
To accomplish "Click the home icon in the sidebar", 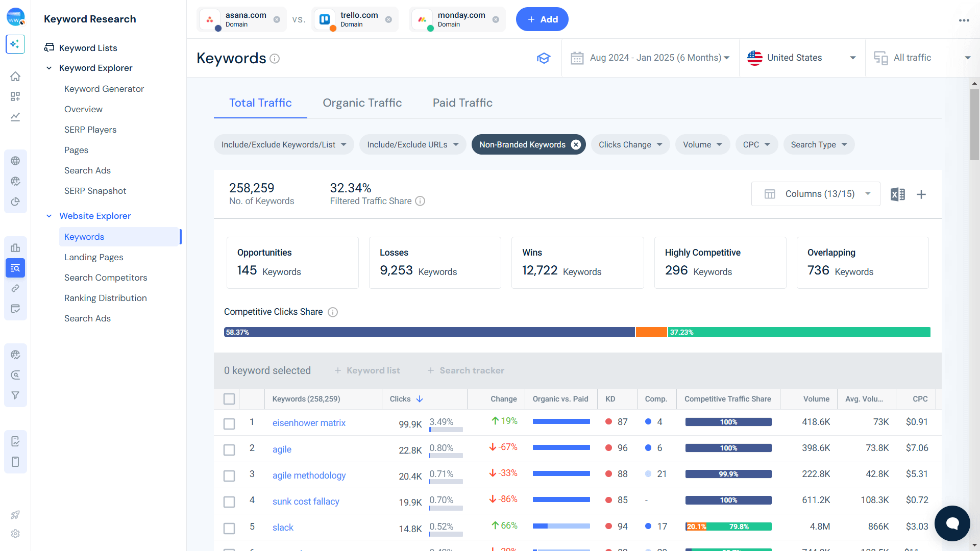I will click(x=15, y=76).
